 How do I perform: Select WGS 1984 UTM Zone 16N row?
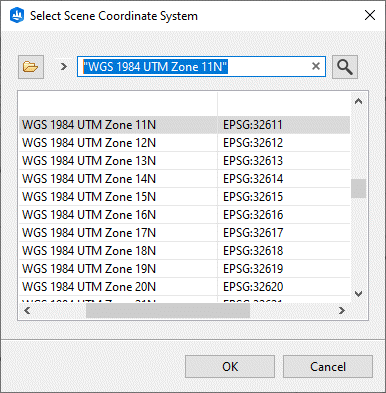pyautogui.click(x=184, y=215)
